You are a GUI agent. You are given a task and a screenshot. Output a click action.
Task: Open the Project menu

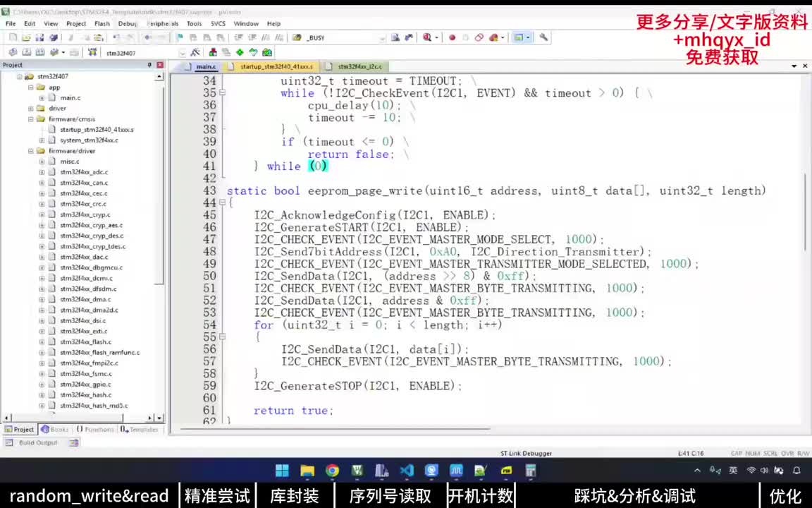pyautogui.click(x=76, y=23)
